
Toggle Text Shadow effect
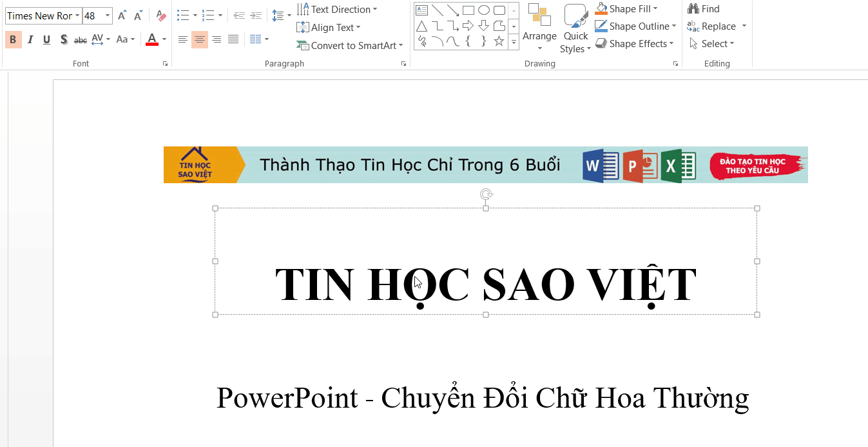(64, 40)
